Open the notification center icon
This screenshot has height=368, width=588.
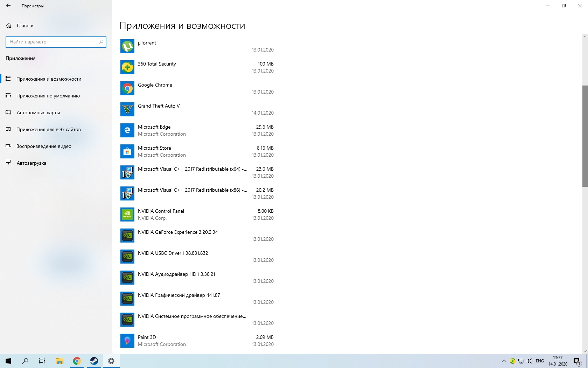pos(577,361)
